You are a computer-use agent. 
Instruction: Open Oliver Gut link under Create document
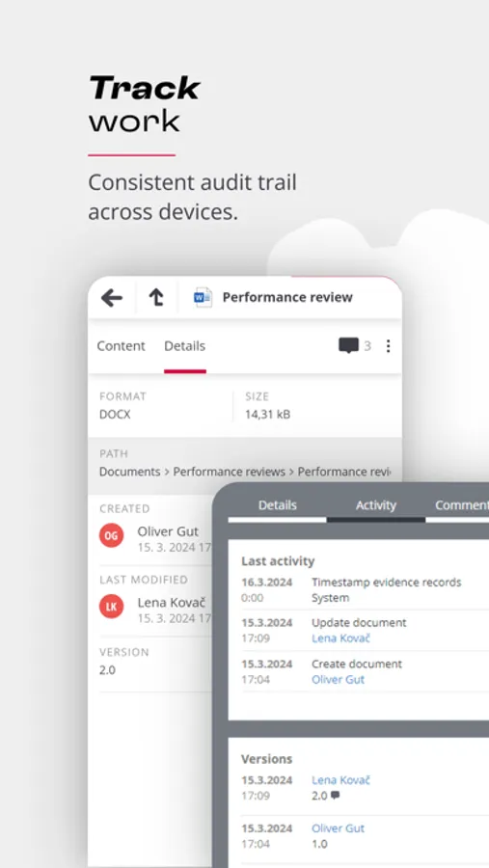coord(338,680)
